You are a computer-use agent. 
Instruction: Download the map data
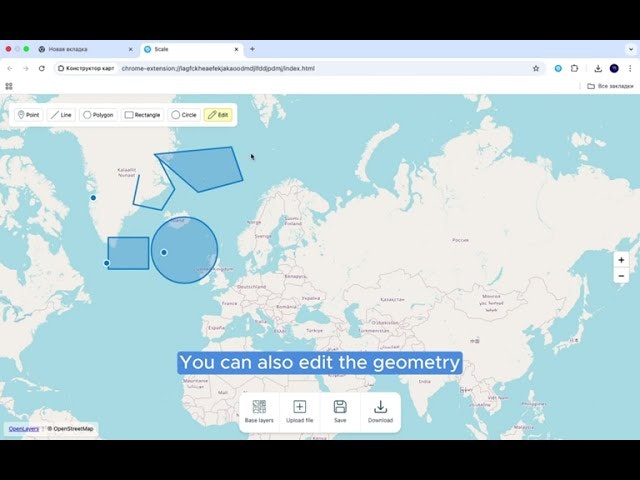click(380, 411)
